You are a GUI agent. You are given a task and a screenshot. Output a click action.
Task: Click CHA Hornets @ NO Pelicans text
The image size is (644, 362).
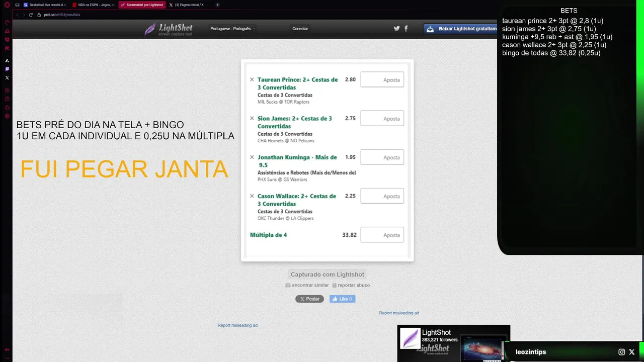click(x=286, y=141)
